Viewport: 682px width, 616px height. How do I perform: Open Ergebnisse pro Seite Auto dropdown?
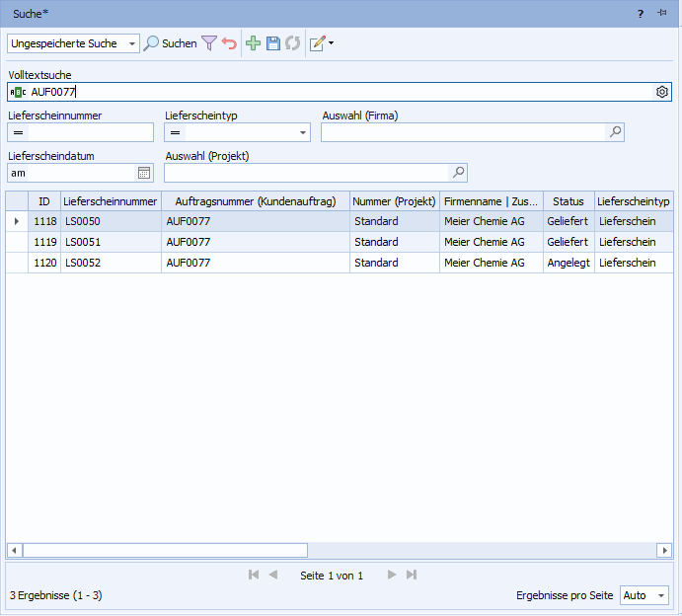click(x=660, y=595)
